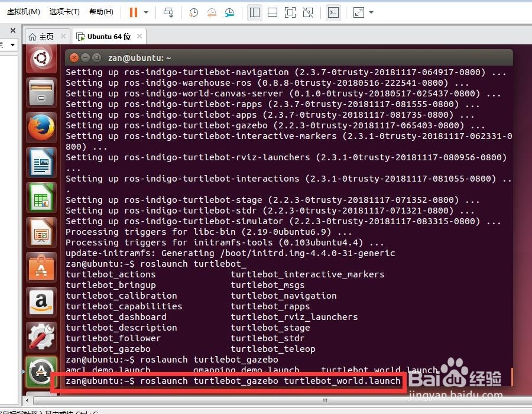Click the terminal title zan@ubuntu: ~
The width and height of the screenshot is (532, 414).
click(140, 58)
